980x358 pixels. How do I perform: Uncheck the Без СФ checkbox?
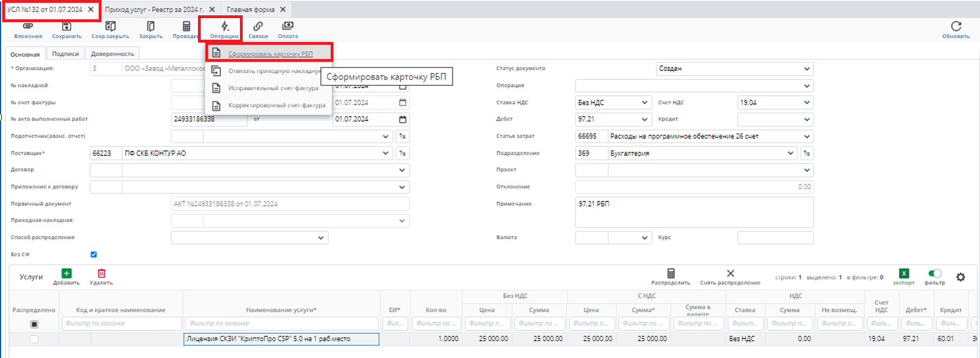click(x=94, y=255)
